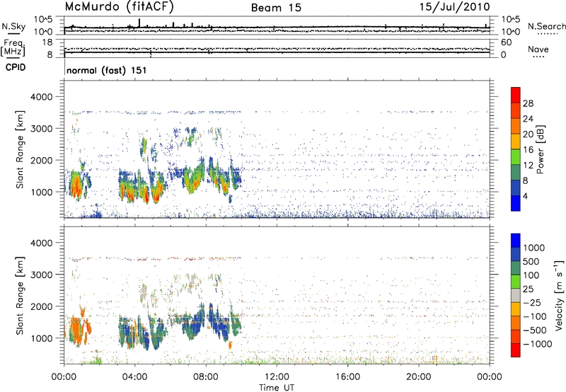Select the 'Beam 15' heading text
Screen dimensions: 566x392
(276, 8)
